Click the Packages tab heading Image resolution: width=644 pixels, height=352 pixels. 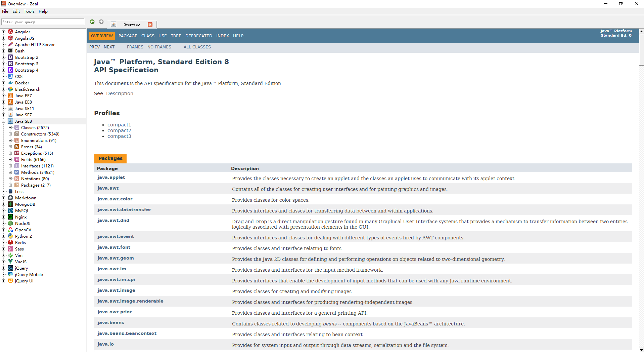coord(110,158)
